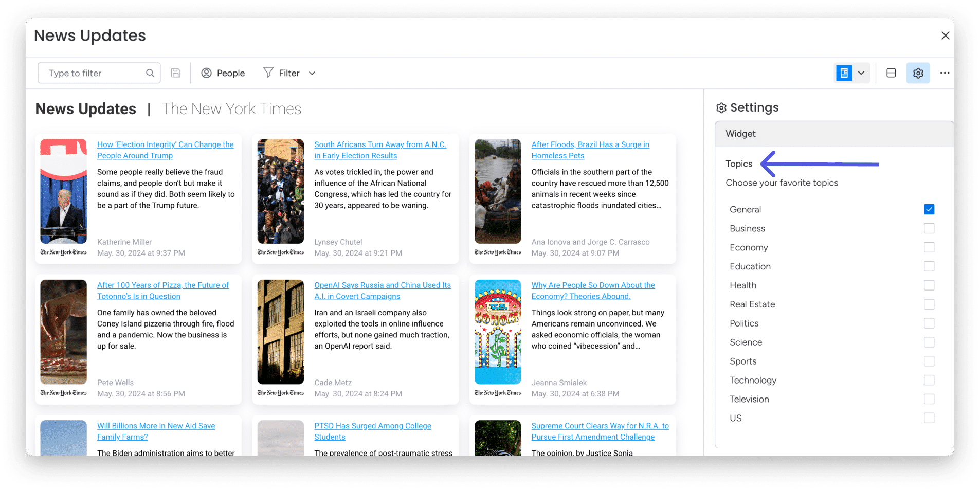Screen dimensions: 980x489
Task: Open the Totonno's Pizza article link
Action: pos(163,291)
